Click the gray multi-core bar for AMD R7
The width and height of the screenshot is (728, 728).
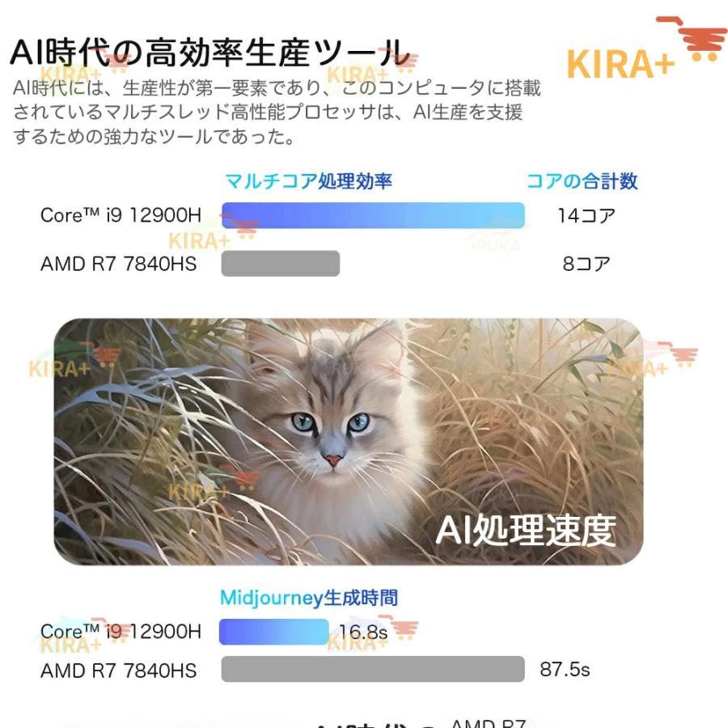pyautogui.click(x=280, y=264)
